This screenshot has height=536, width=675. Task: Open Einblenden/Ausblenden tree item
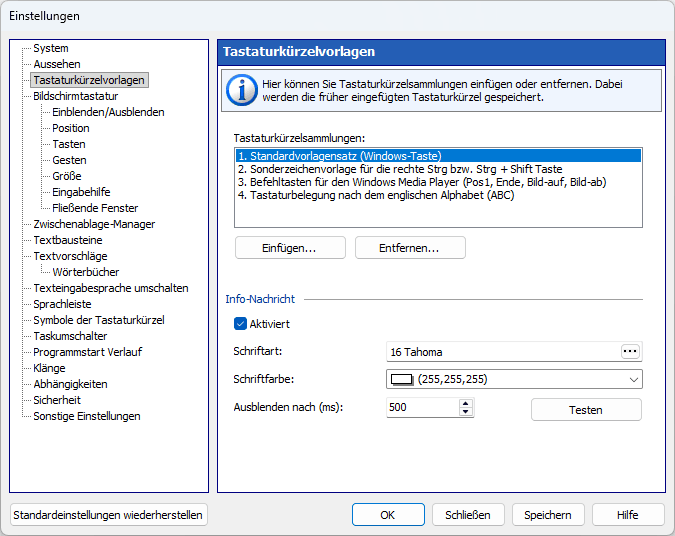pyautogui.click(x=108, y=112)
